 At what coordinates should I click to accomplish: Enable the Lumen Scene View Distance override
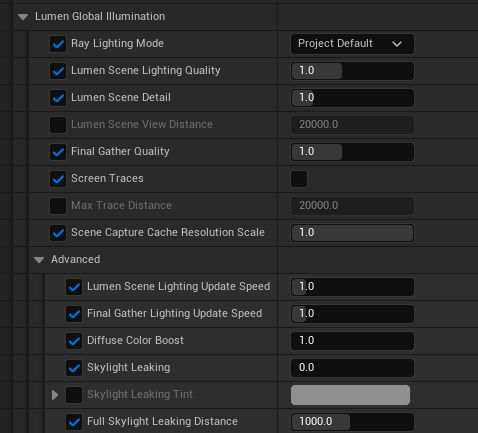click(58, 125)
